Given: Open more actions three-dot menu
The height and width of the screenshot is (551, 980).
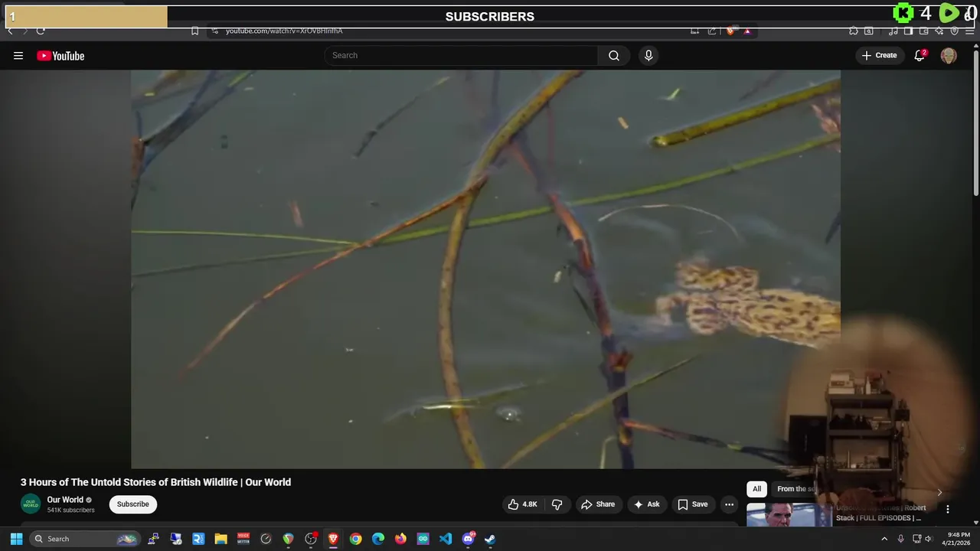Looking at the screenshot, I should [729, 504].
